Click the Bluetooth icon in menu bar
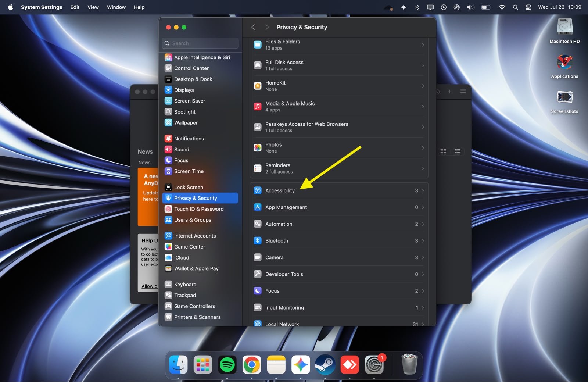 (x=417, y=7)
